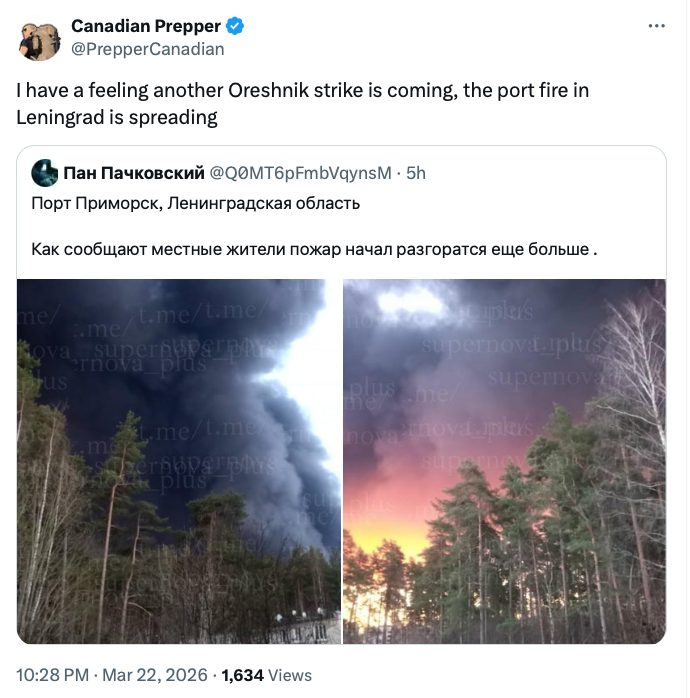Viewport: 690px width, 698px height.
Task: Open the post's three-dot more menu
Action: (655, 26)
